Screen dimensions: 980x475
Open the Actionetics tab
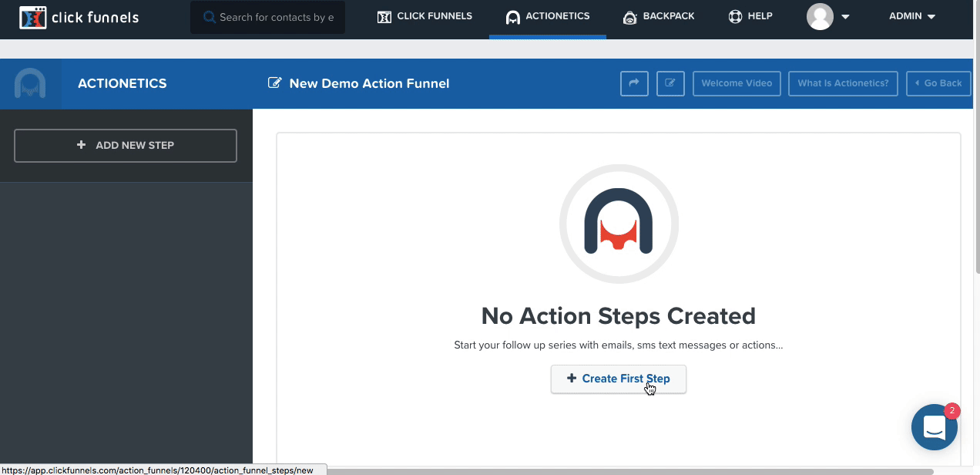(x=548, y=16)
